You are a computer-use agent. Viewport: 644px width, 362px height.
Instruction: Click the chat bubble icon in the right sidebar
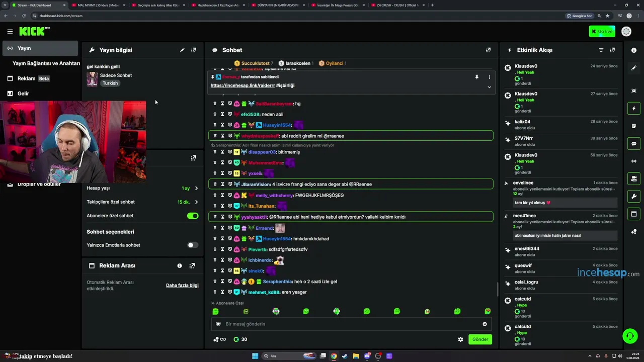[x=634, y=144]
